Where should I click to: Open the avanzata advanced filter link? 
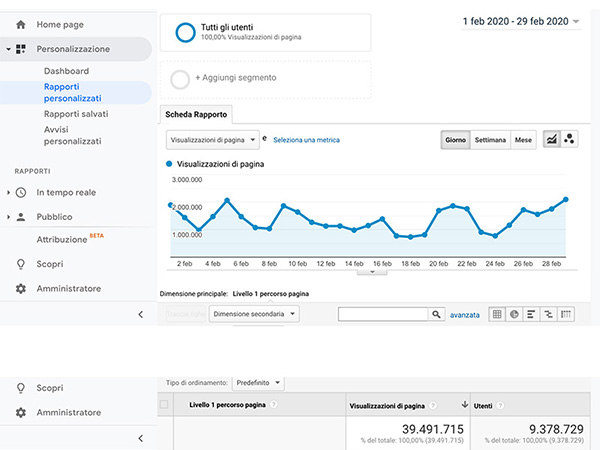tap(465, 315)
